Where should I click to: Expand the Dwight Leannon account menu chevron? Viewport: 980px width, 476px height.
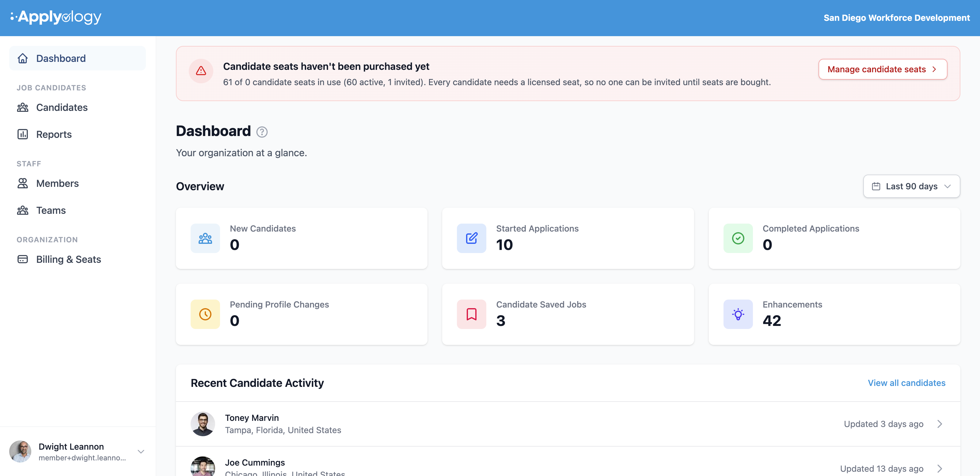click(141, 452)
